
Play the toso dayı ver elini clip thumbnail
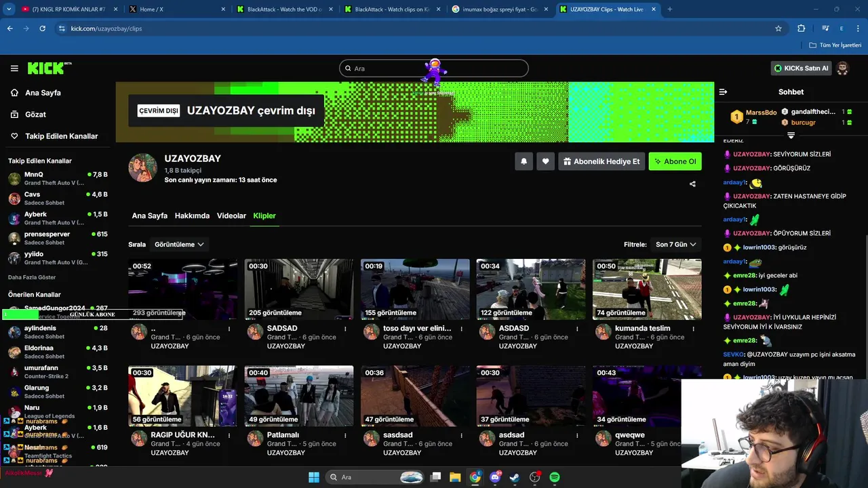(415, 289)
